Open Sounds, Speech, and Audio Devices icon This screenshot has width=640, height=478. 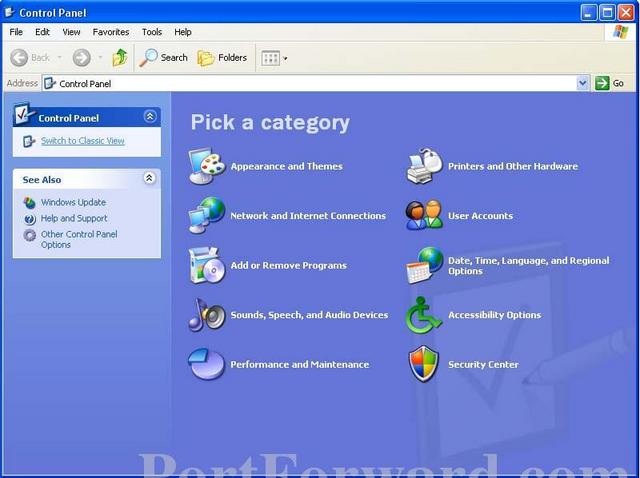point(207,315)
